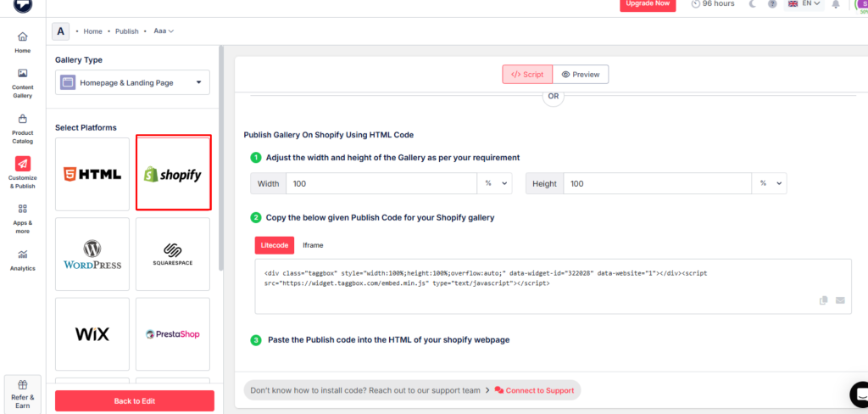Click the Back to Edit button
The width and height of the screenshot is (868, 414).
point(134,400)
